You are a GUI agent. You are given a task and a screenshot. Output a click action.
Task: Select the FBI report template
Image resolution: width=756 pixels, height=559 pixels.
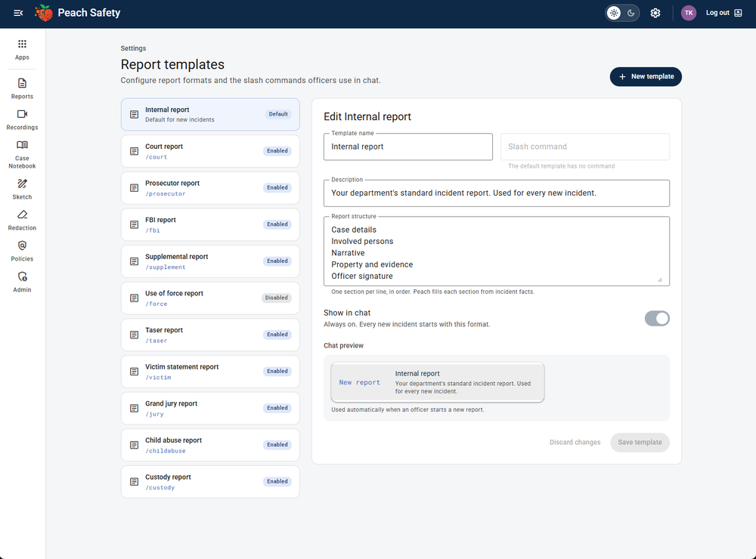210,224
